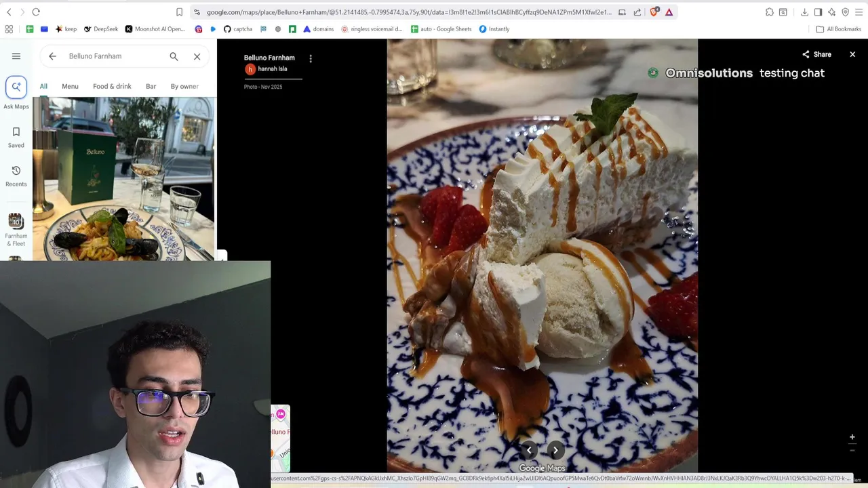Click the Share button on photo viewer
This screenshot has height=488, width=868.
816,54
